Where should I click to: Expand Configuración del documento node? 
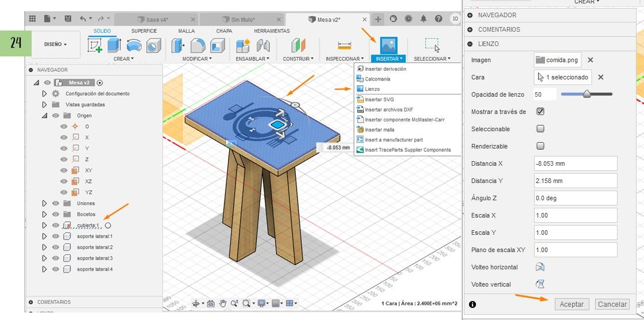(44, 94)
